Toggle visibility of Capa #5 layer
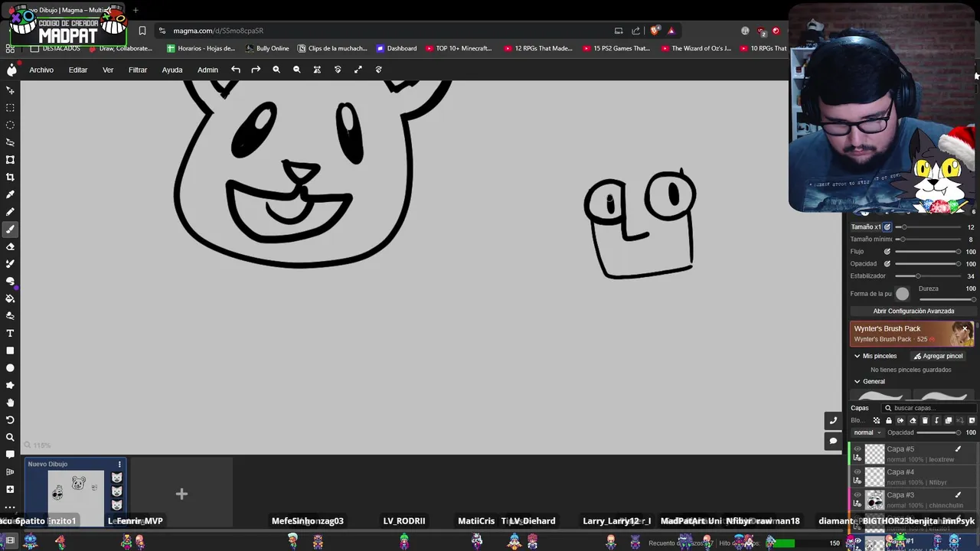 pos(857,449)
